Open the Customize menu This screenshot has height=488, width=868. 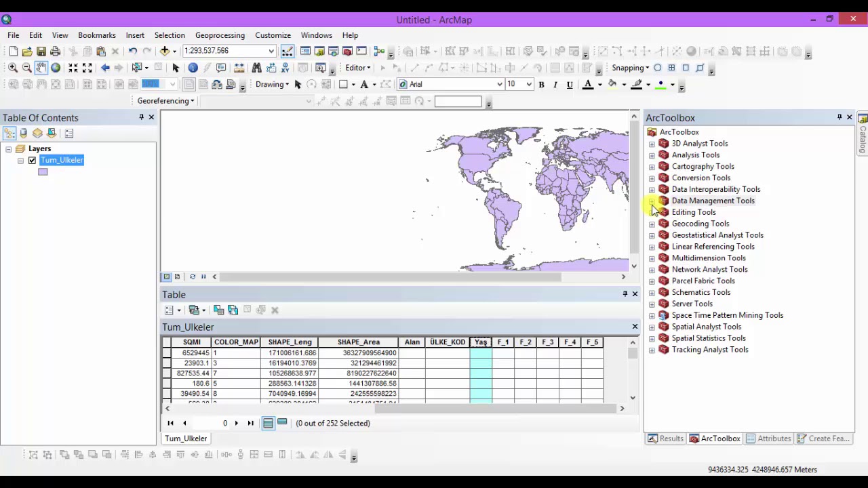tap(273, 35)
